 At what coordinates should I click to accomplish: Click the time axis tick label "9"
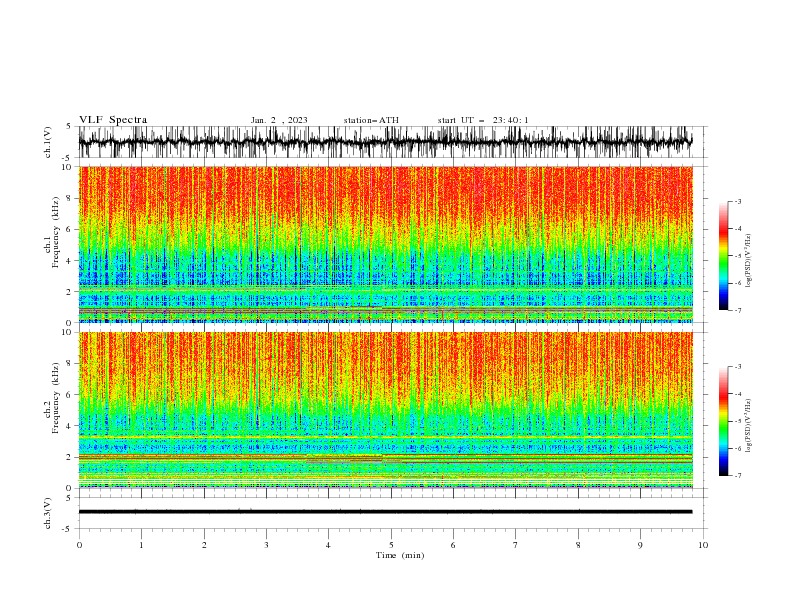(x=640, y=545)
